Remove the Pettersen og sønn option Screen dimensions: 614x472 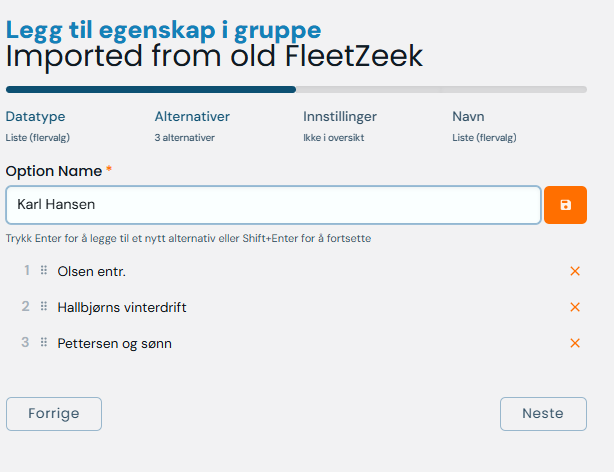coord(575,343)
